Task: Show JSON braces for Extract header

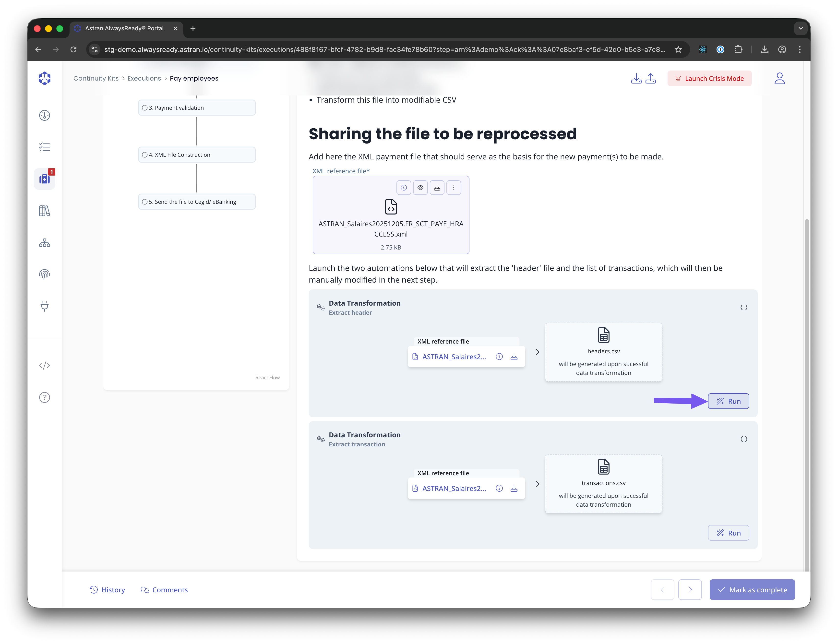Action: [744, 308]
